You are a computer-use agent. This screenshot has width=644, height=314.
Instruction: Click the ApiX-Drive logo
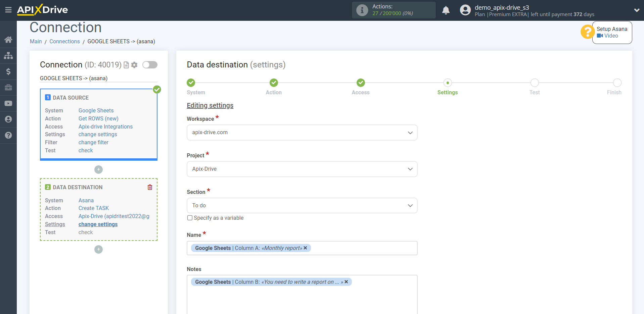click(x=42, y=10)
